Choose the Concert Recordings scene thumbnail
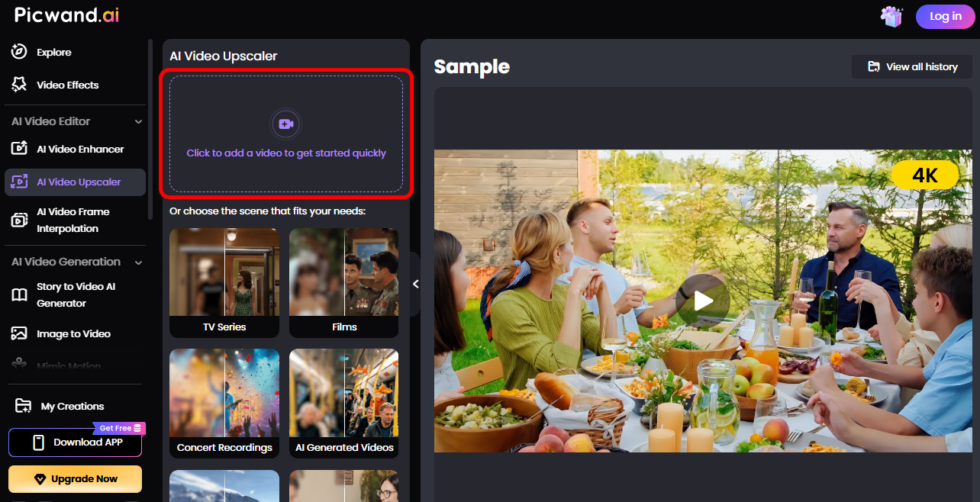 point(224,404)
